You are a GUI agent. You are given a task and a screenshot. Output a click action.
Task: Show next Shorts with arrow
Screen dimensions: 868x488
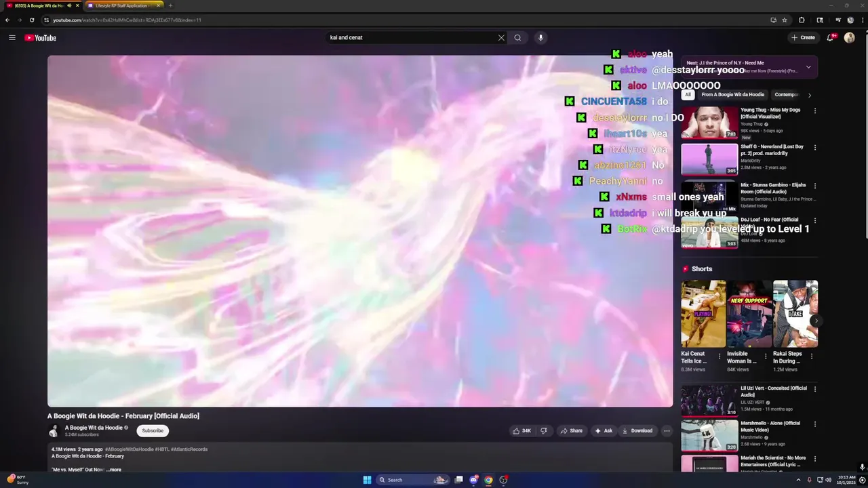tap(816, 321)
